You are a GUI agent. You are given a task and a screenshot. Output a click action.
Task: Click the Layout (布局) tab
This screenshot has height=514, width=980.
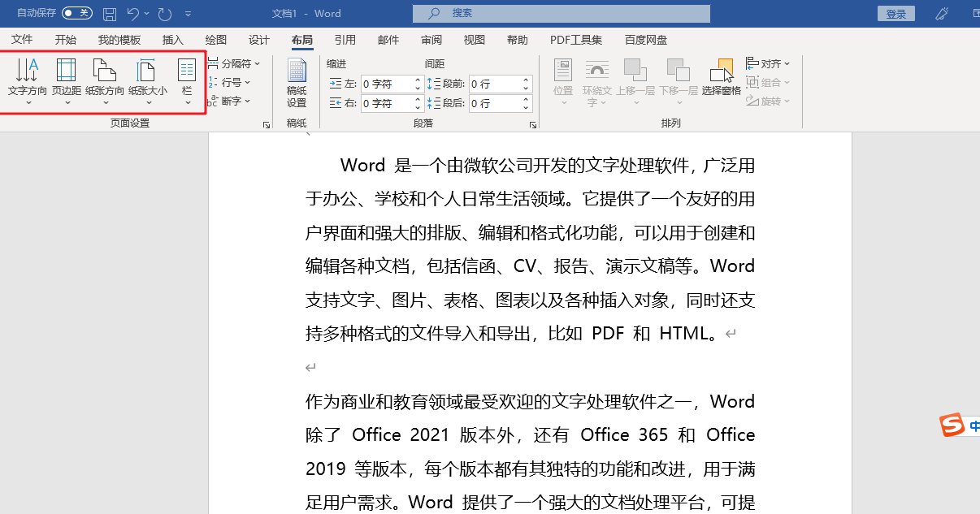(302, 40)
